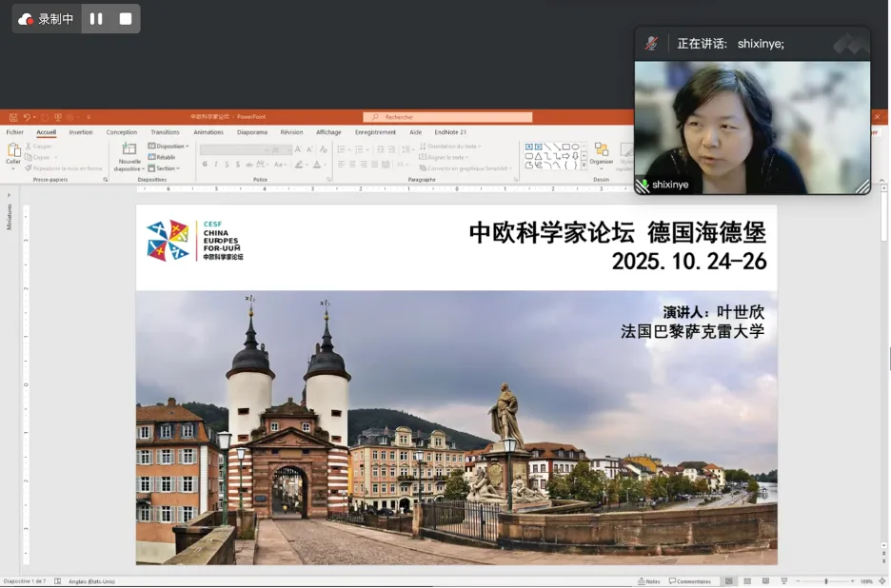The width and height of the screenshot is (891, 588).
Task: Switch to reading view
Action: coord(765,581)
